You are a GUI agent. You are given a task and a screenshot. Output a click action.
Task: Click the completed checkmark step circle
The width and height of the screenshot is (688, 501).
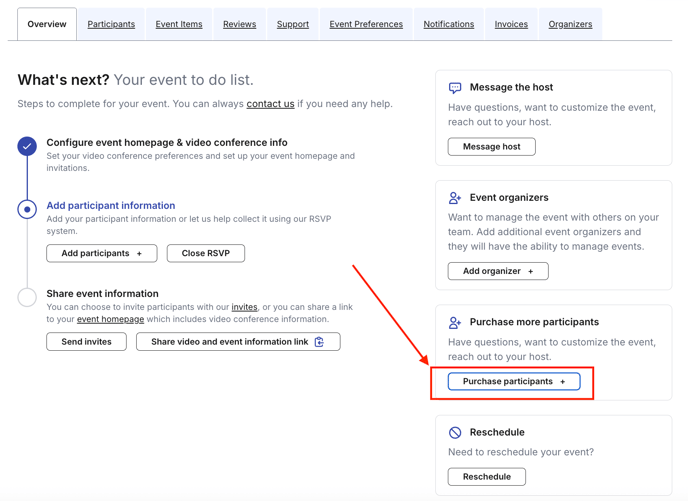click(x=27, y=146)
